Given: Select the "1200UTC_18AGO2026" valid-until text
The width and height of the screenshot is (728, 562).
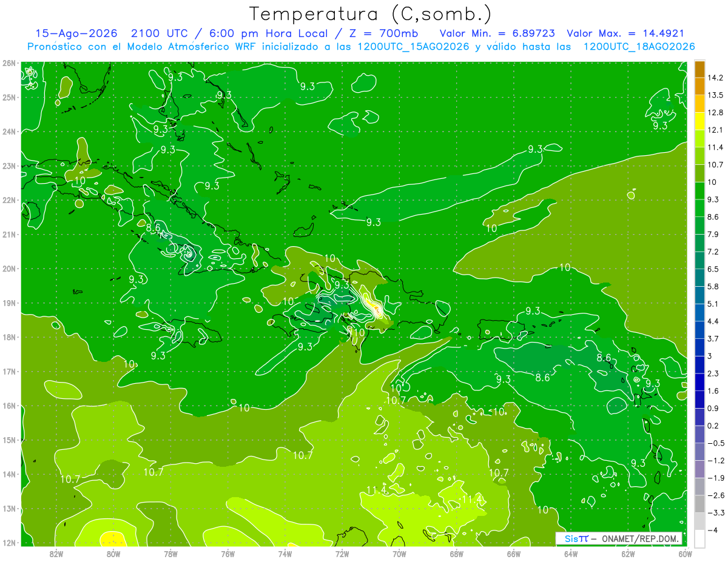Looking at the screenshot, I should pyautogui.click(x=639, y=47).
